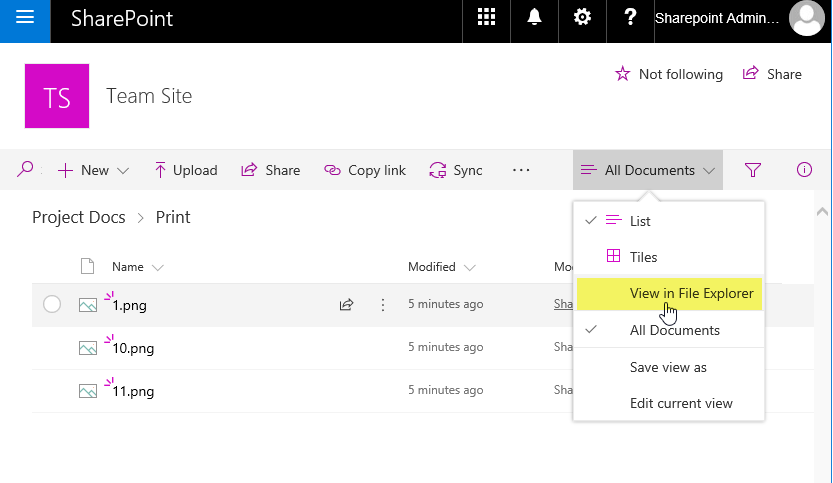Open the settings gear
Viewport: 833px width, 483px height.
pyautogui.click(x=582, y=18)
